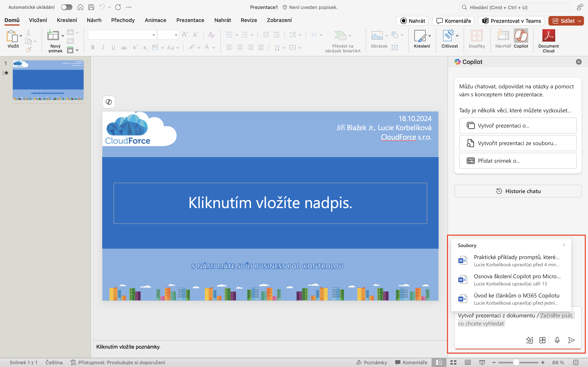Open the Komentáře button at top right

click(x=453, y=21)
